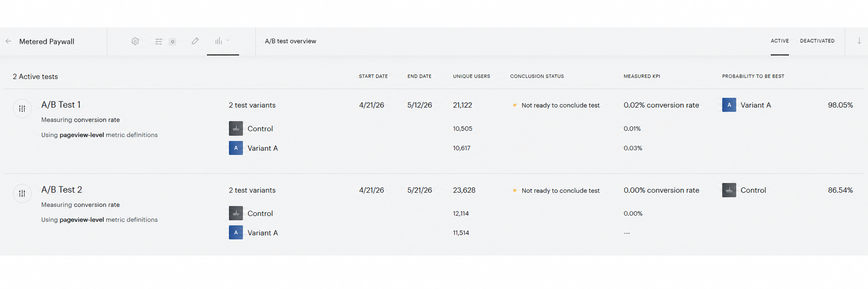Image resolution: width=868 pixels, height=289 pixels.
Task: Click A/B Test 2 settings sliders icon
Action: pos(22,193)
